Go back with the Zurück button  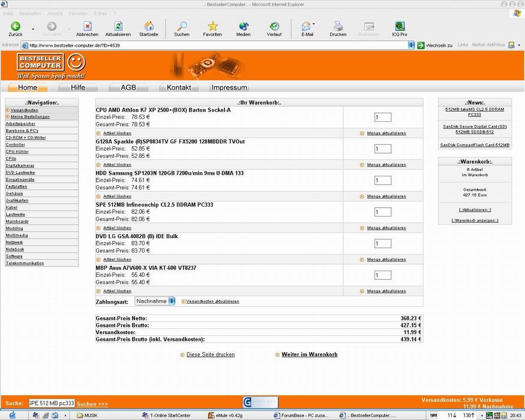16,29
